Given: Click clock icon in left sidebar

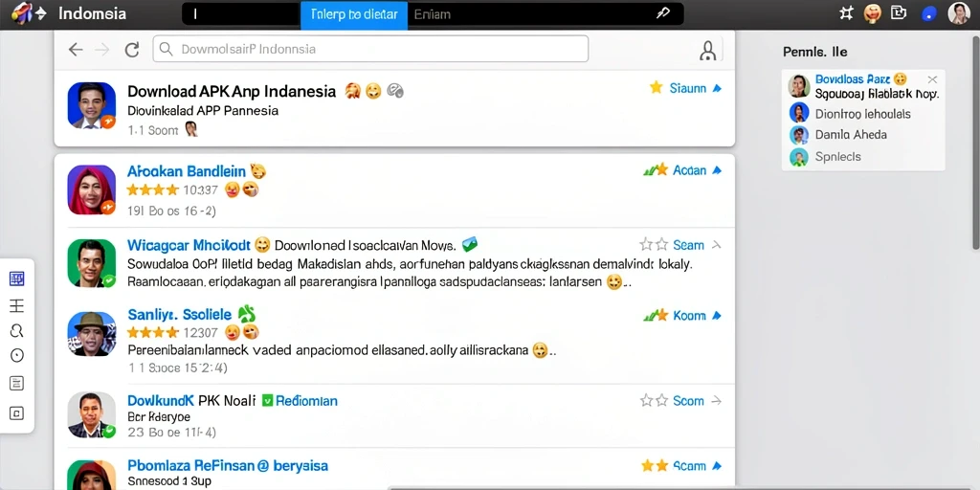Looking at the screenshot, I should (x=17, y=356).
